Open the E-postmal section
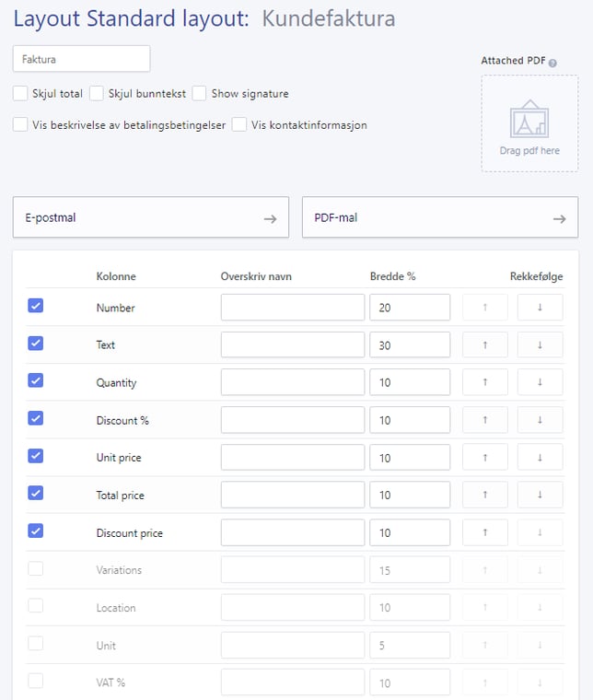This screenshot has width=593, height=700. pos(150,218)
